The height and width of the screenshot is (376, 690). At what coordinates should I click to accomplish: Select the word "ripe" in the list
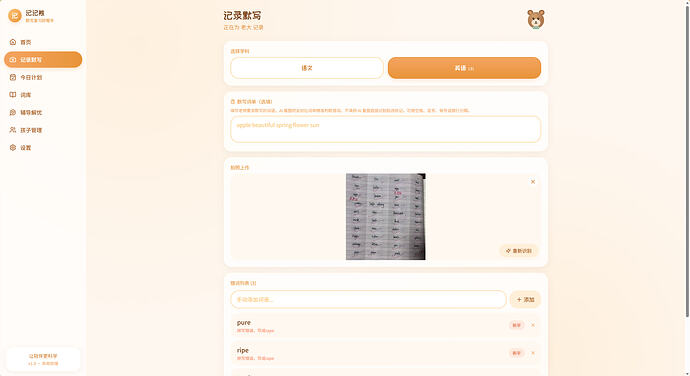(x=242, y=350)
